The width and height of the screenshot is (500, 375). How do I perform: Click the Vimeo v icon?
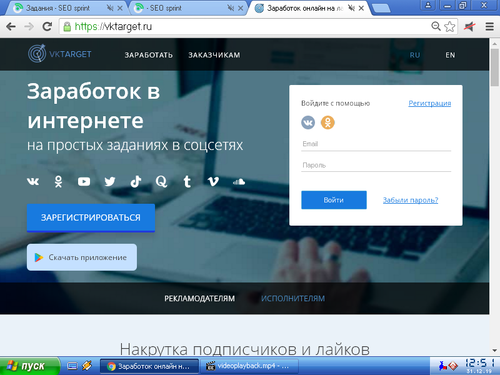(213, 182)
